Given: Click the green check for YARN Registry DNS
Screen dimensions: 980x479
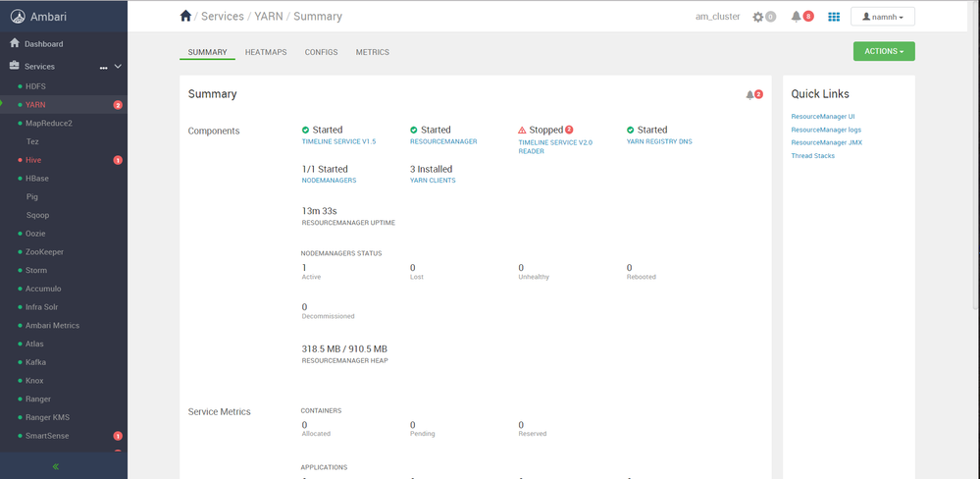Looking at the screenshot, I should click(630, 131).
